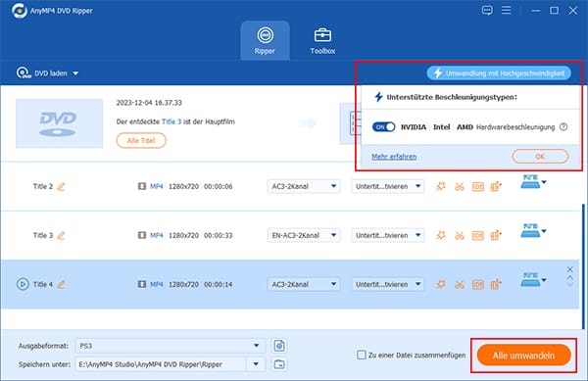588x381 pixels.
Task: Click the effects star icon for Title 3
Action: [441, 235]
